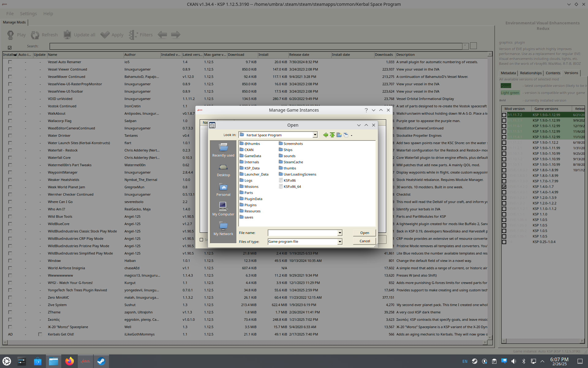Click the Open button in file dialog
Screen dimensions: 588x368
tap(364, 233)
